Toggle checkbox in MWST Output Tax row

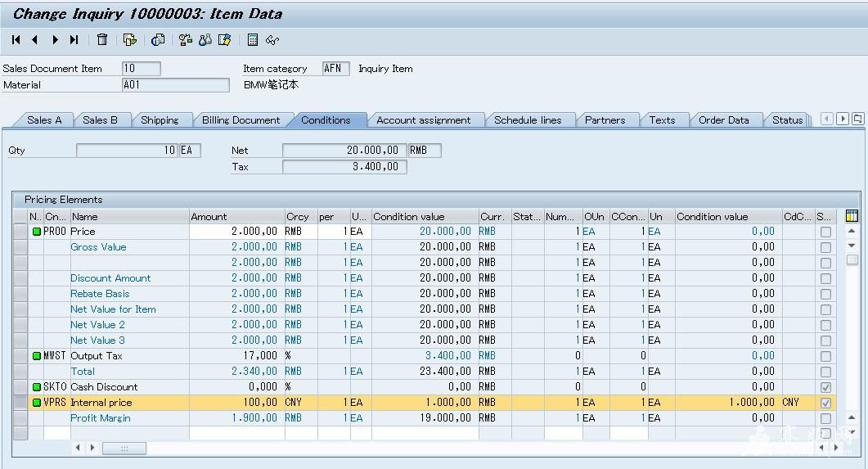pos(825,357)
